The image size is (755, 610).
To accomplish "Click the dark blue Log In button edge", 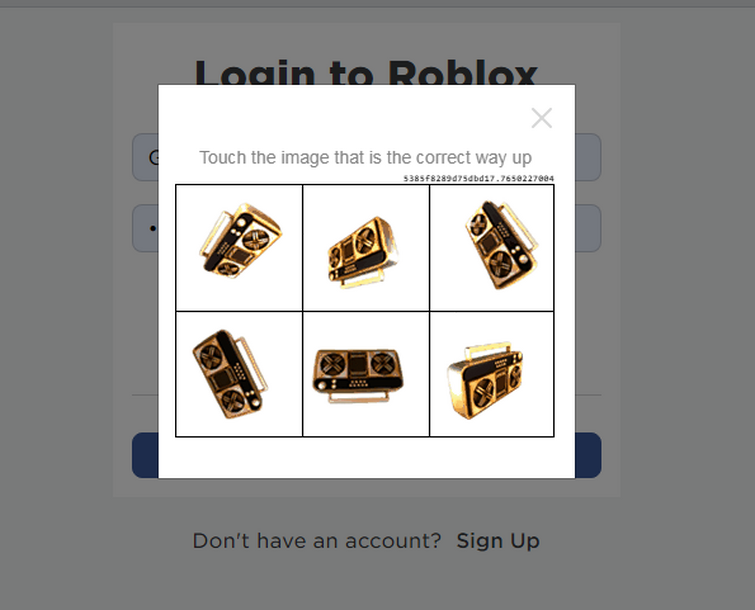I will click(145, 455).
